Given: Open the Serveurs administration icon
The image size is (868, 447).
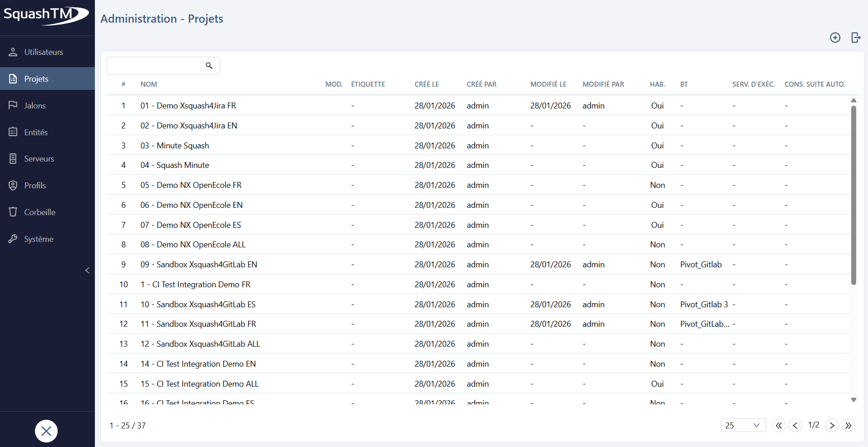Looking at the screenshot, I should coord(12,158).
